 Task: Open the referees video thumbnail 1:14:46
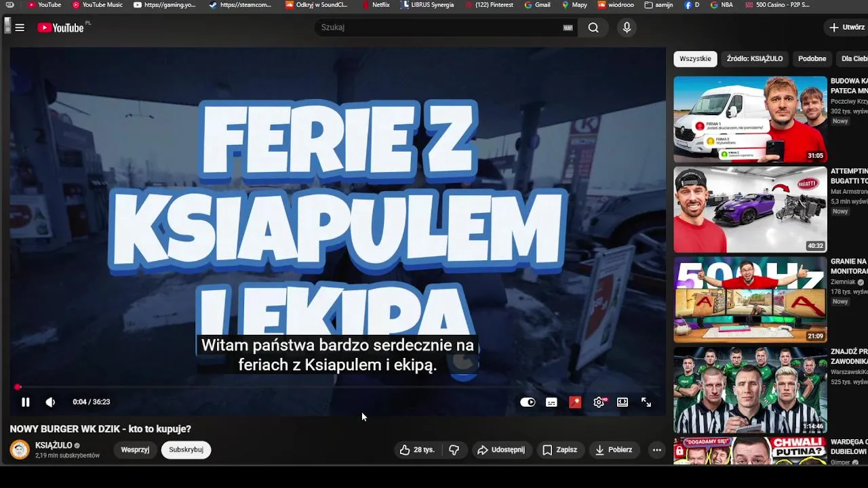pyautogui.click(x=750, y=390)
